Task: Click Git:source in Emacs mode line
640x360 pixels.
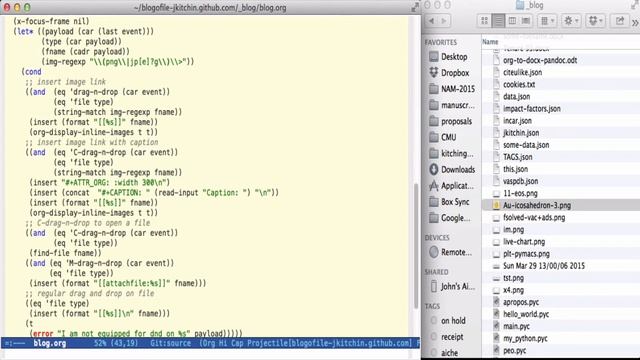Action: click(x=170, y=343)
